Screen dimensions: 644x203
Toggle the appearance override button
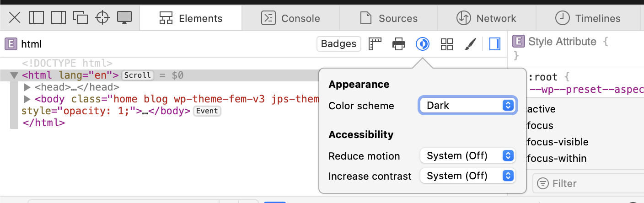[423, 44]
